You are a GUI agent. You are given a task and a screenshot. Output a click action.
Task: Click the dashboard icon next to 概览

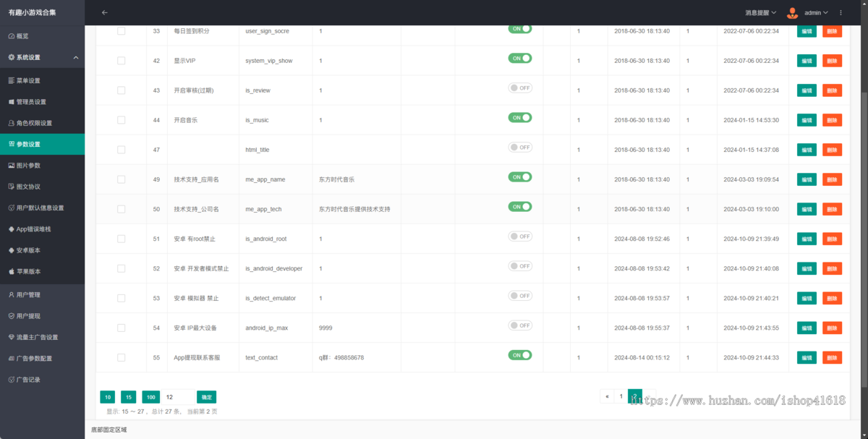(11, 36)
